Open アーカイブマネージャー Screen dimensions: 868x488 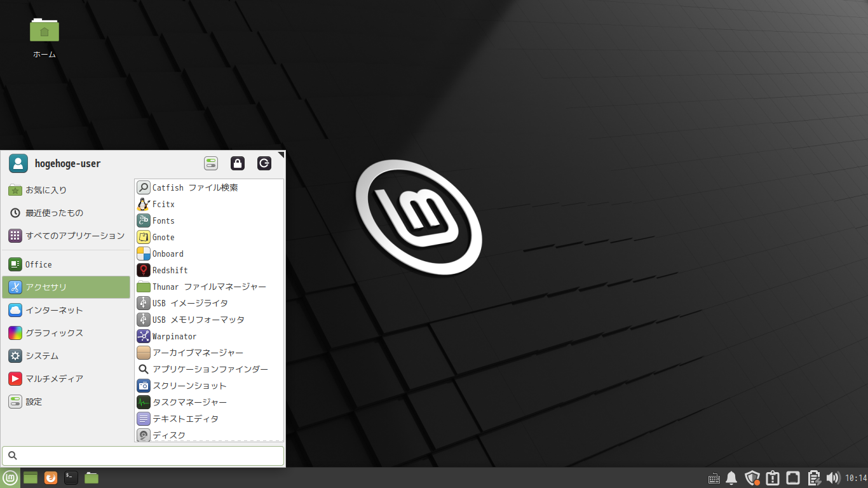(209, 353)
